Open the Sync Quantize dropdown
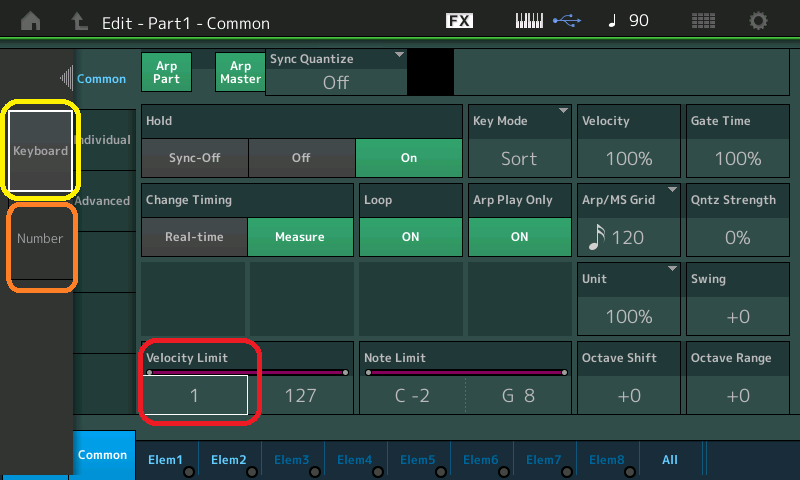800x480 pixels. click(x=336, y=73)
